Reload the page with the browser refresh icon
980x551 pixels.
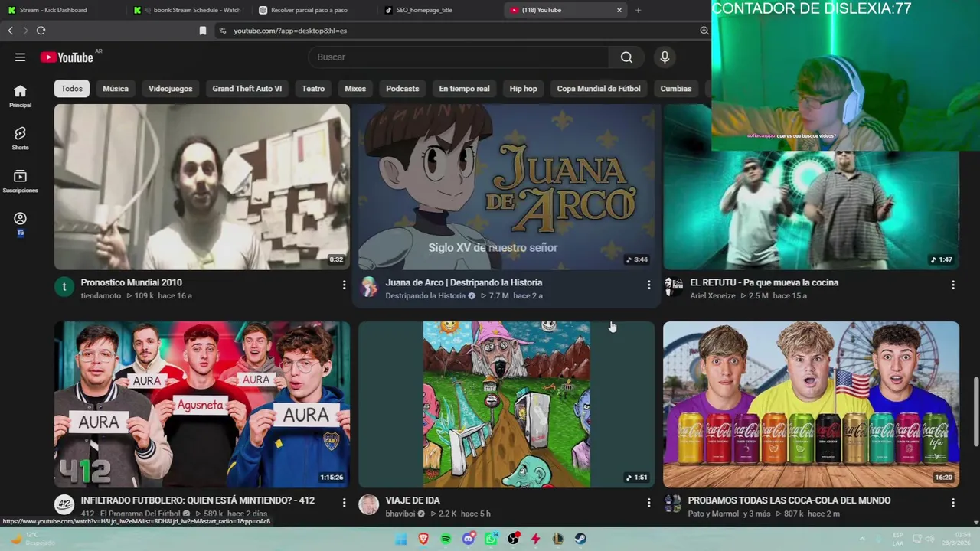(41, 31)
